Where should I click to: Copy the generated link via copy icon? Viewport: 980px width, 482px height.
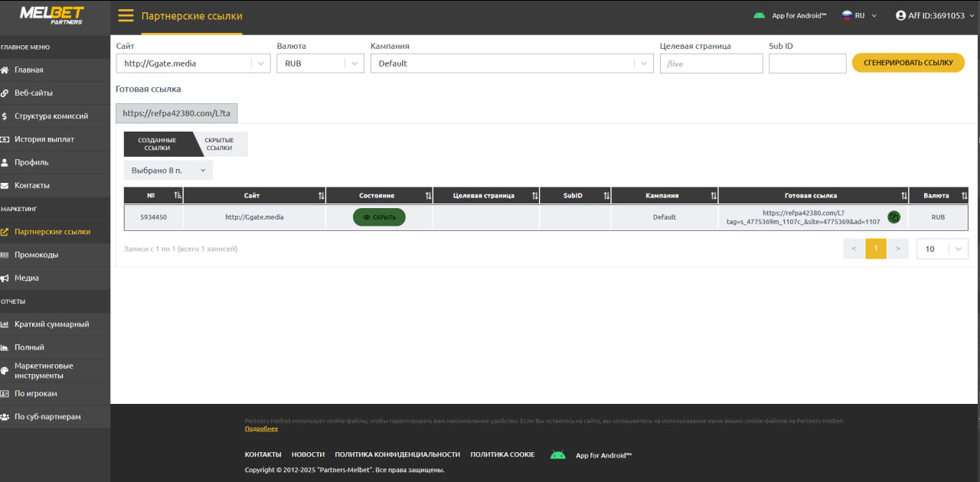tap(893, 217)
